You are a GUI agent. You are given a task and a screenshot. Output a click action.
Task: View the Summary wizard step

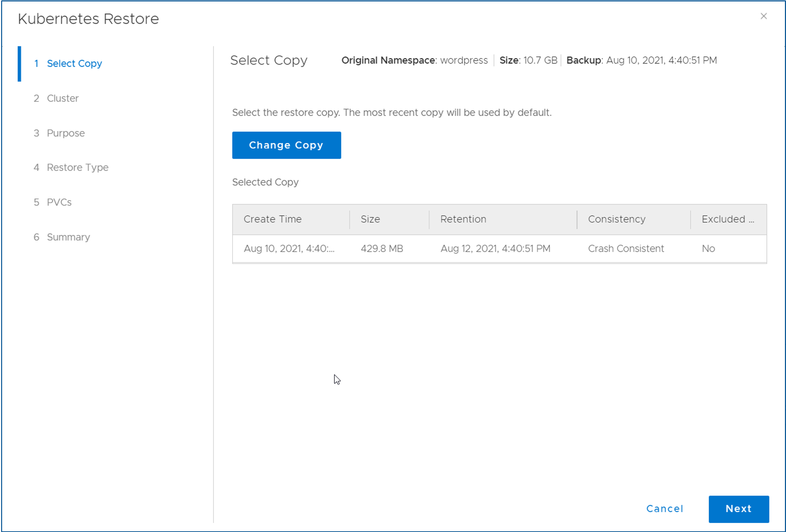pos(68,237)
